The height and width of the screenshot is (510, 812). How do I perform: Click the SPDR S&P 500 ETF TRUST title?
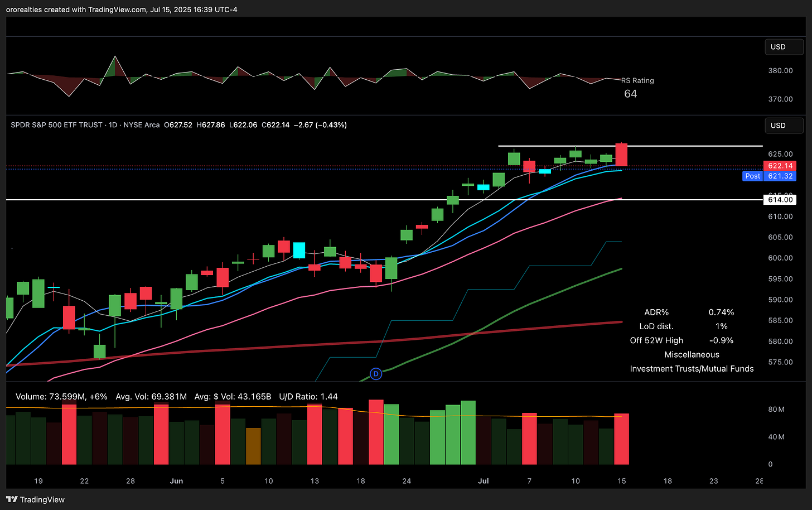click(57, 125)
